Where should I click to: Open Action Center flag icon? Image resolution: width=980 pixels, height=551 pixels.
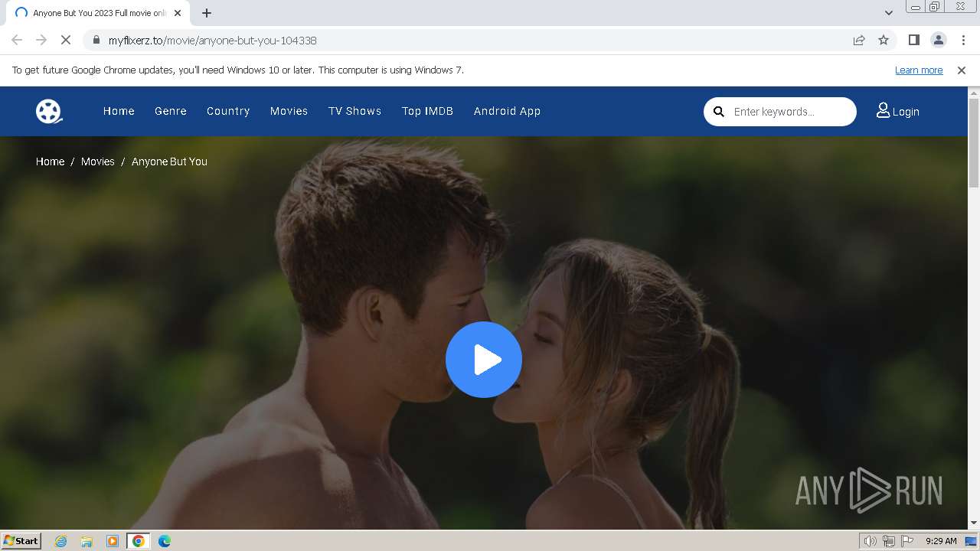[x=907, y=541]
